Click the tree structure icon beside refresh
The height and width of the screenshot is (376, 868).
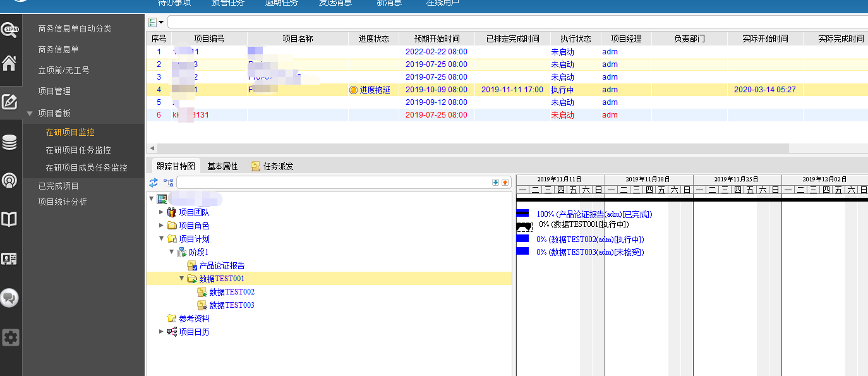168,183
